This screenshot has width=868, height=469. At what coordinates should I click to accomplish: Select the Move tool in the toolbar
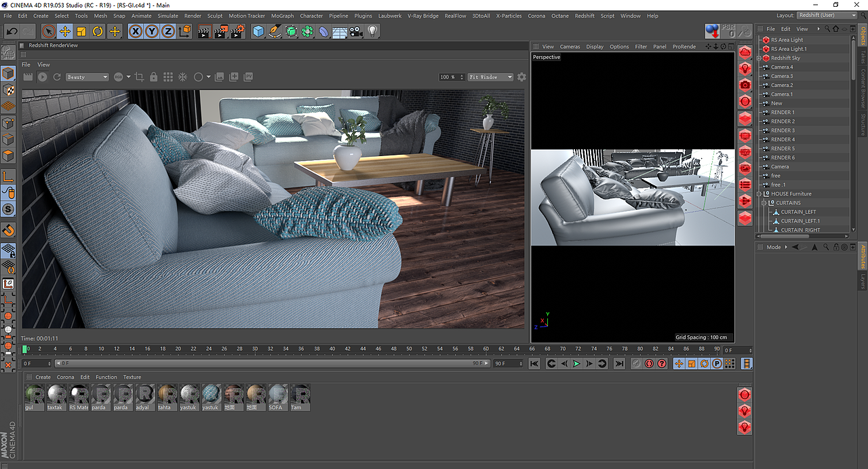point(64,31)
